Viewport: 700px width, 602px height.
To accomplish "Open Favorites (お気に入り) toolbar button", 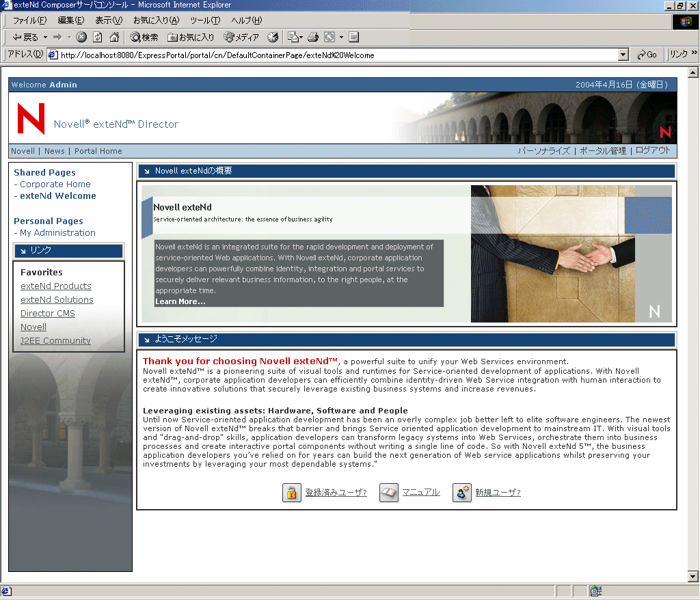I will pyautogui.click(x=191, y=38).
